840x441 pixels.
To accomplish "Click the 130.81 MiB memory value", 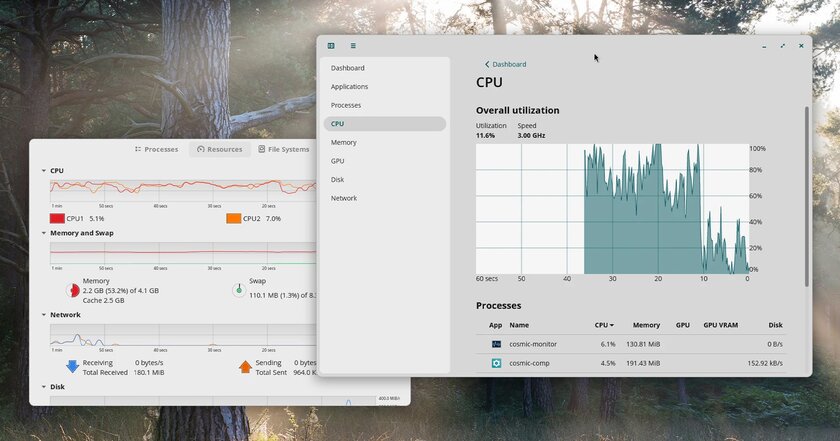I will [643, 345].
